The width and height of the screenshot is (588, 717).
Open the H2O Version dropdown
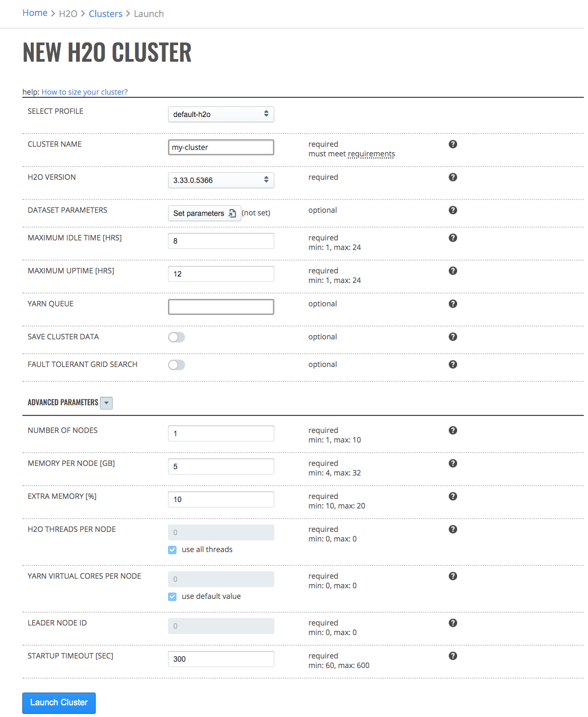pyautogui.click(x=221, y=180)
